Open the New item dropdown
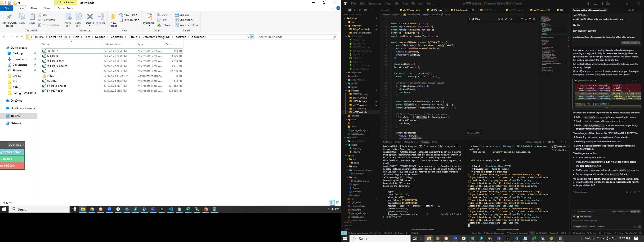 click(128, 15)
